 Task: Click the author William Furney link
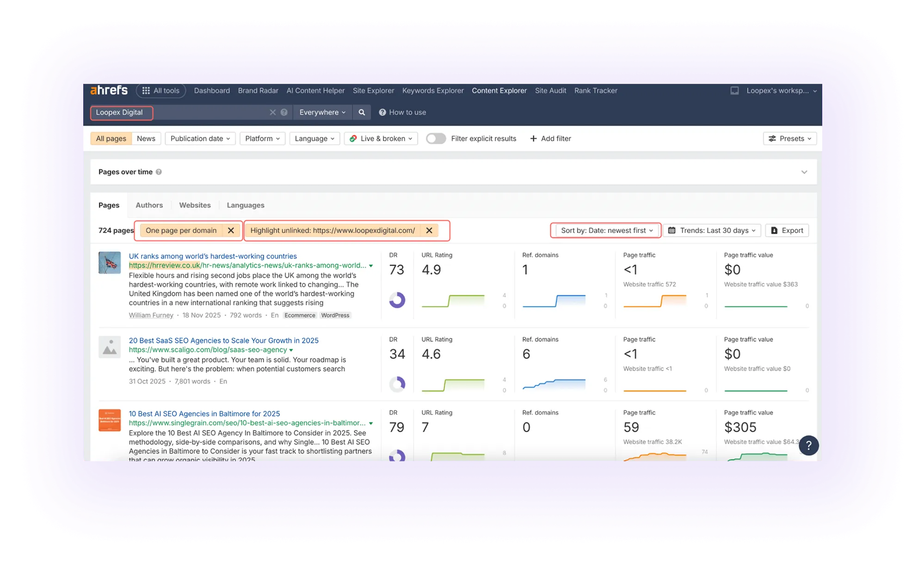(151, 315)
